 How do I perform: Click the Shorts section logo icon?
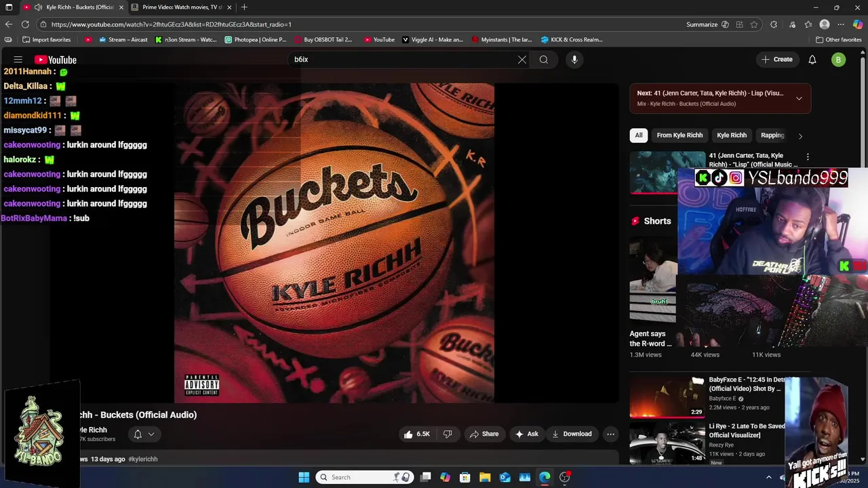(x=635, y=221)
